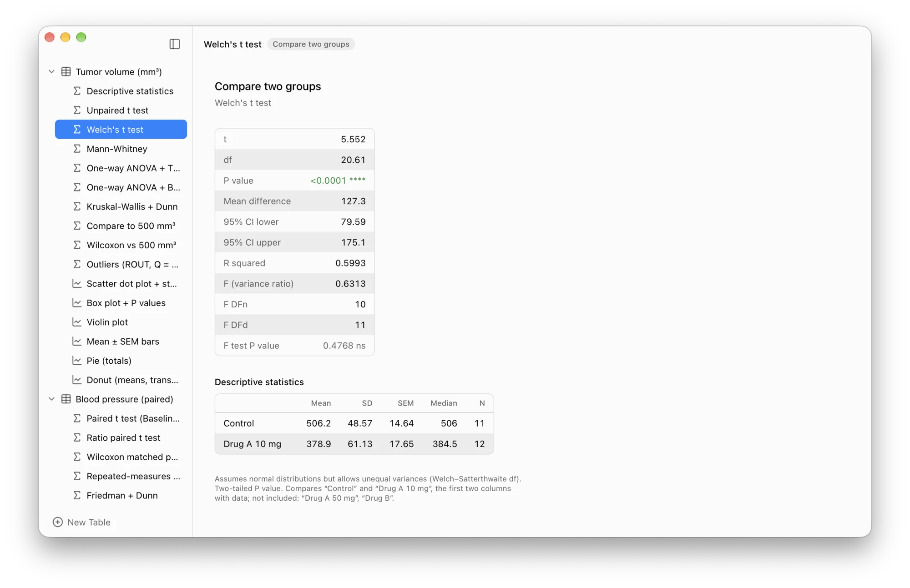
Task: Click the New Table button
Action: [x=82, y=522]
